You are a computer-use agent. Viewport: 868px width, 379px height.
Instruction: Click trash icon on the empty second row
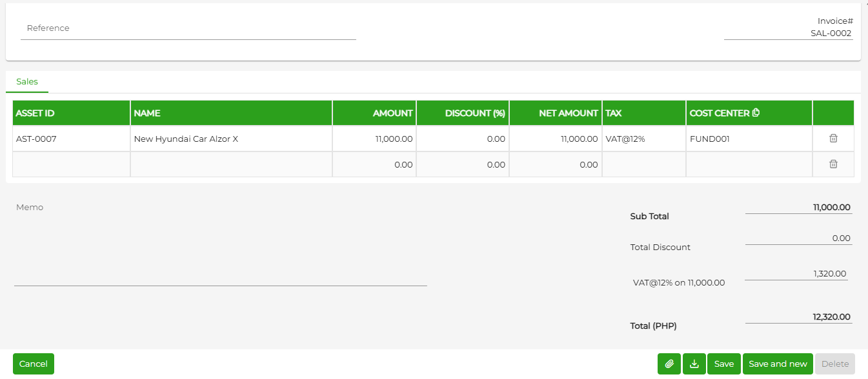pos(833,164)
